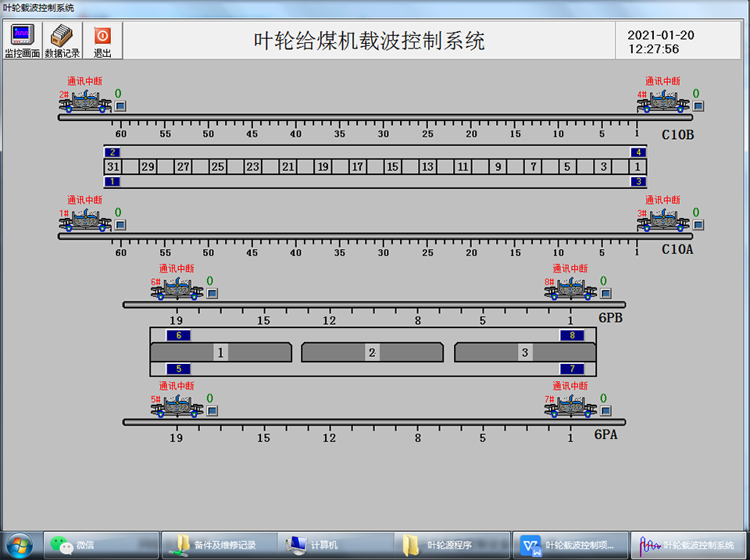This screenshot has height=560, width=750.
Task: Click the 退出 exit button
Action: (102, 41)
